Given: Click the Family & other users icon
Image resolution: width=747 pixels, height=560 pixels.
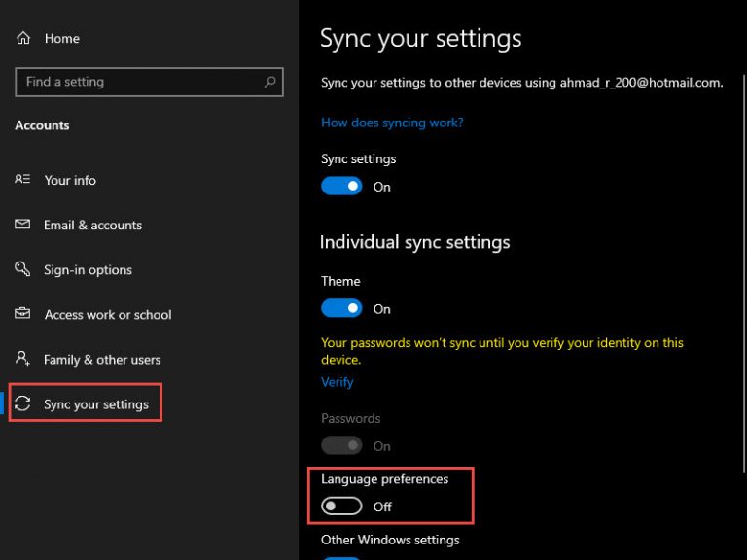Looking at the screenshot, I should [22, 358].
